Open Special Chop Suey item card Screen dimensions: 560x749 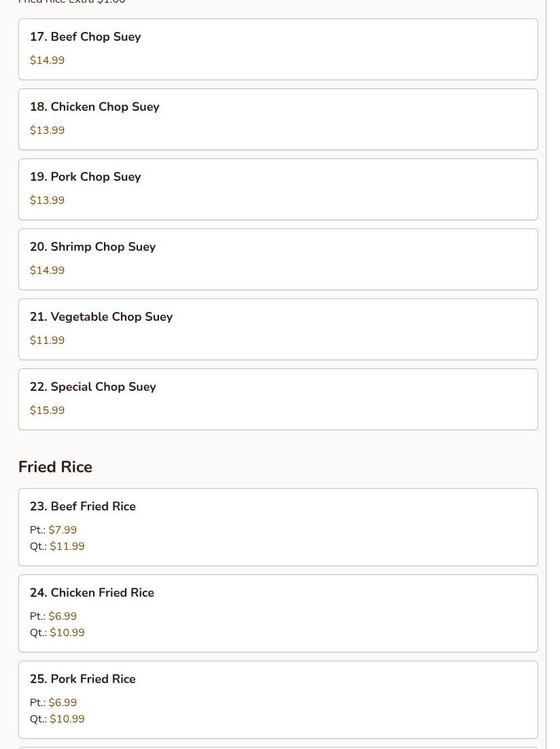tap(278, 400)
